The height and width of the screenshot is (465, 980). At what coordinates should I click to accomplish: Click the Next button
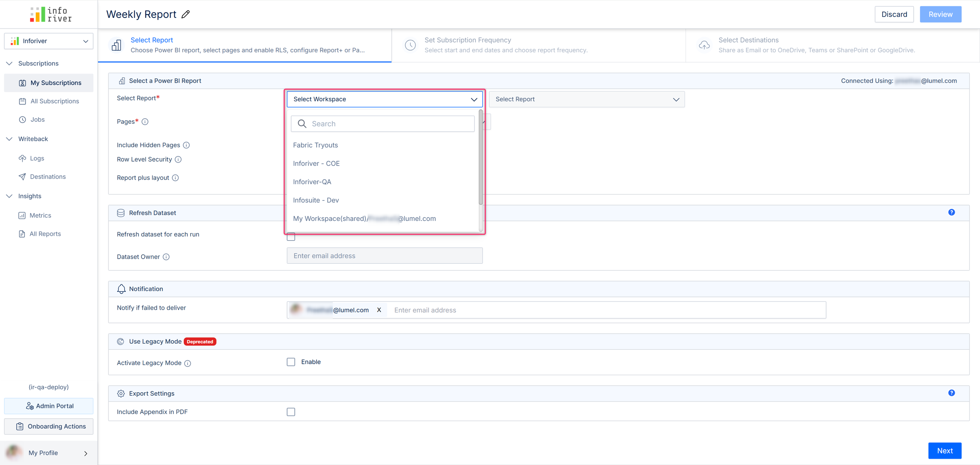click(x=944, y=451)
